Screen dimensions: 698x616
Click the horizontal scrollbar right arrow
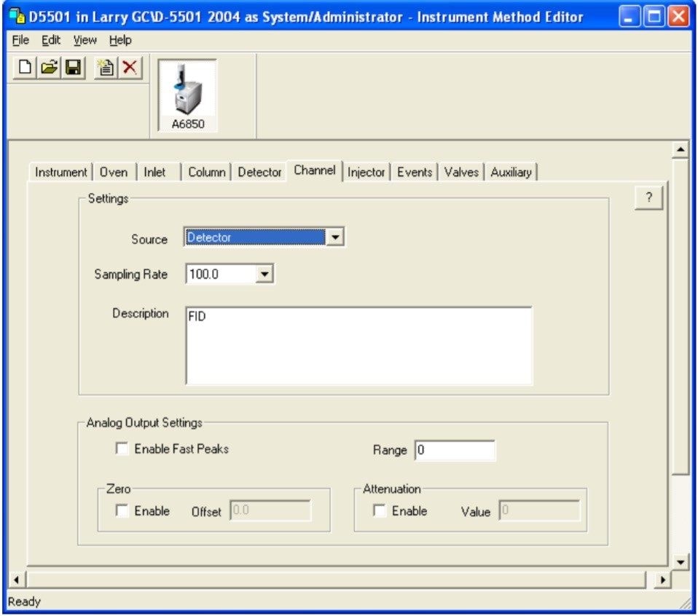click(663, 580)
